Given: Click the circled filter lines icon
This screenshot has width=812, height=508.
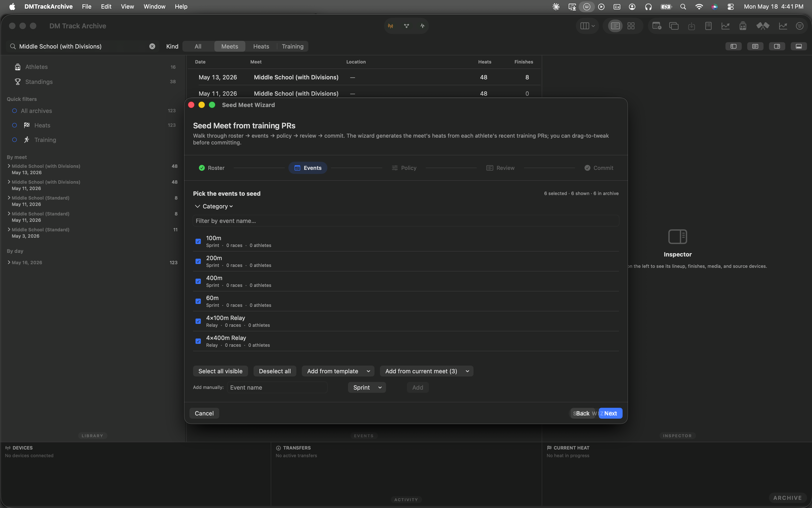Looking at the screenshot, I should tap(800, 26).
